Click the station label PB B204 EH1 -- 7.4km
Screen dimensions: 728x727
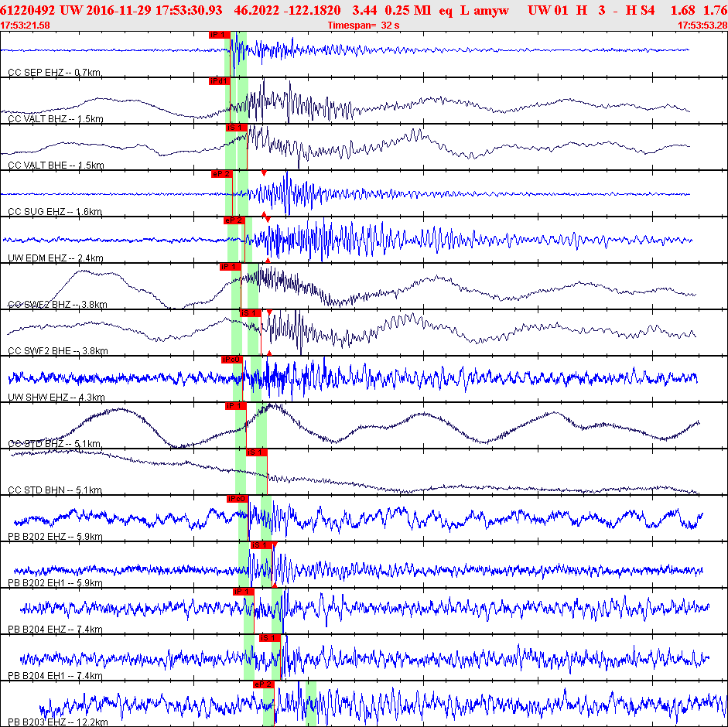coord(55,676)
